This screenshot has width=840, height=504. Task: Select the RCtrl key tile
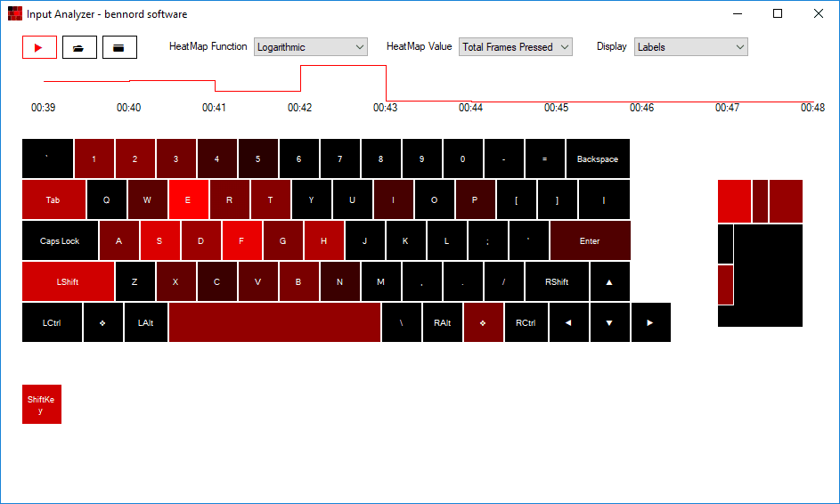coord(526,322)
